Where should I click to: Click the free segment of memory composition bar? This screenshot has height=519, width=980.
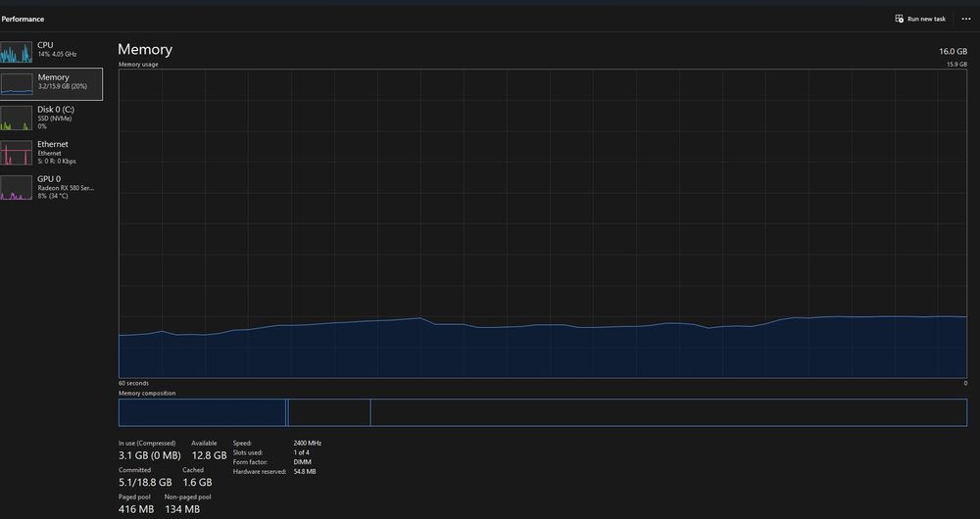(668, 412)
